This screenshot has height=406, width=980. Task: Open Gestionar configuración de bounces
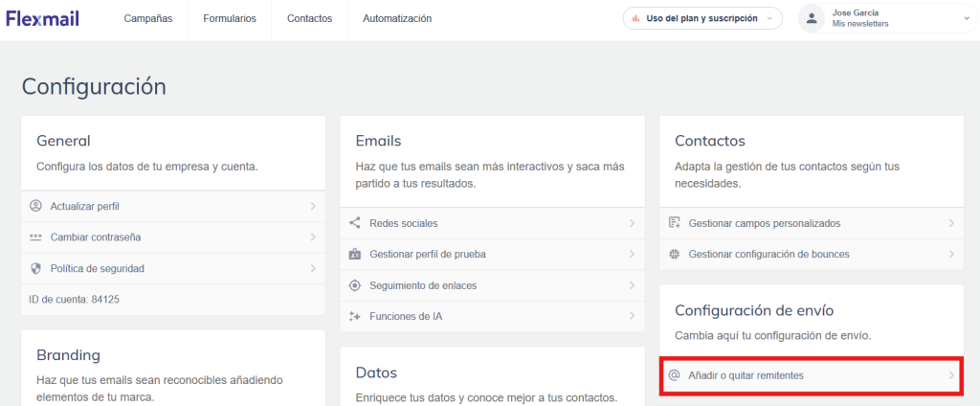pos(812,254)
